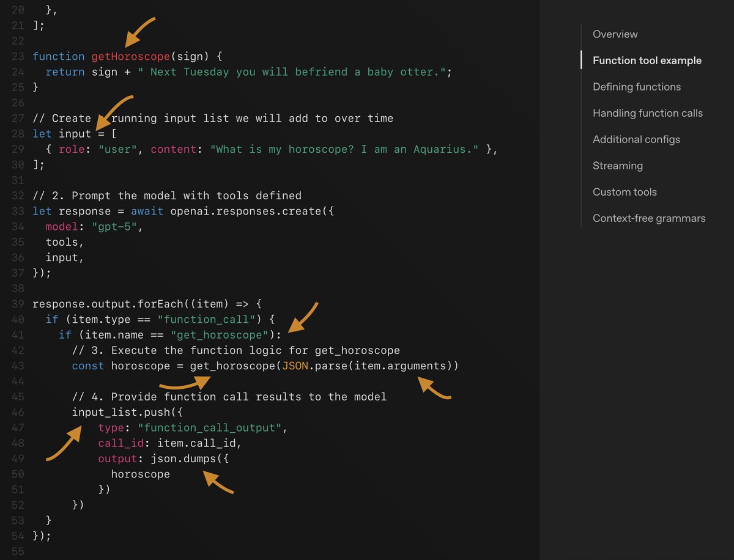Click the "user" role string on line 29
This screenshot has width=734, height=560.
[x=117, y=149]
